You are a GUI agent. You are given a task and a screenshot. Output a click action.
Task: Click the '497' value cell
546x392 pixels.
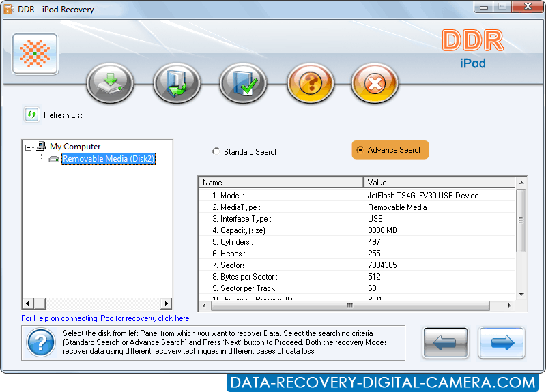[x=440, y=242]
